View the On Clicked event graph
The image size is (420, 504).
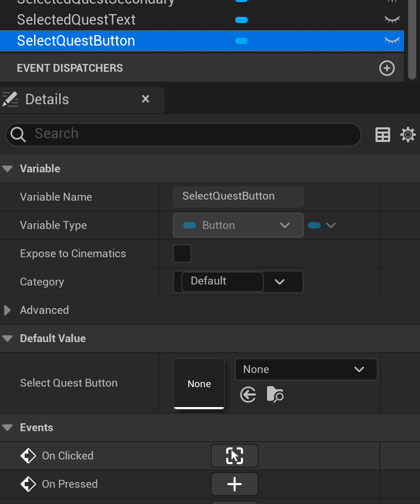pos(235,456)
